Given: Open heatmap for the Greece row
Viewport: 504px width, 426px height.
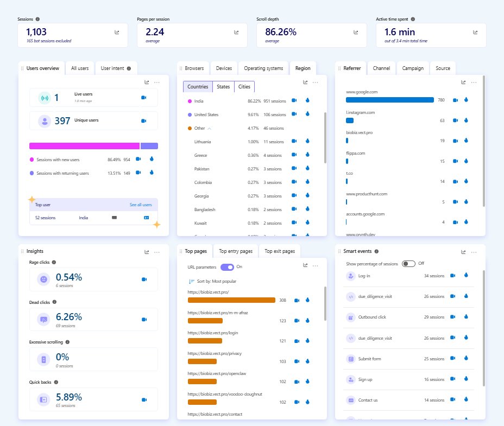Looking at the screenshot, I should 307,155.
